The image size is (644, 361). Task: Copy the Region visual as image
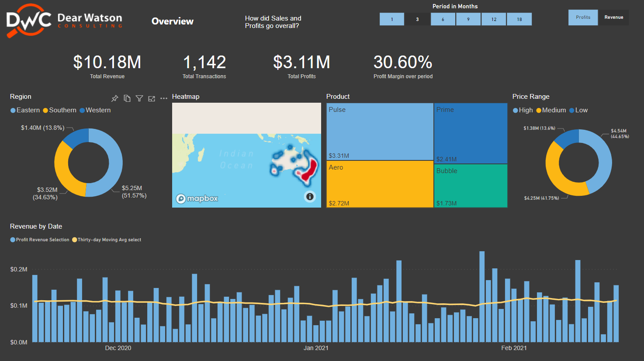[127, 98]
